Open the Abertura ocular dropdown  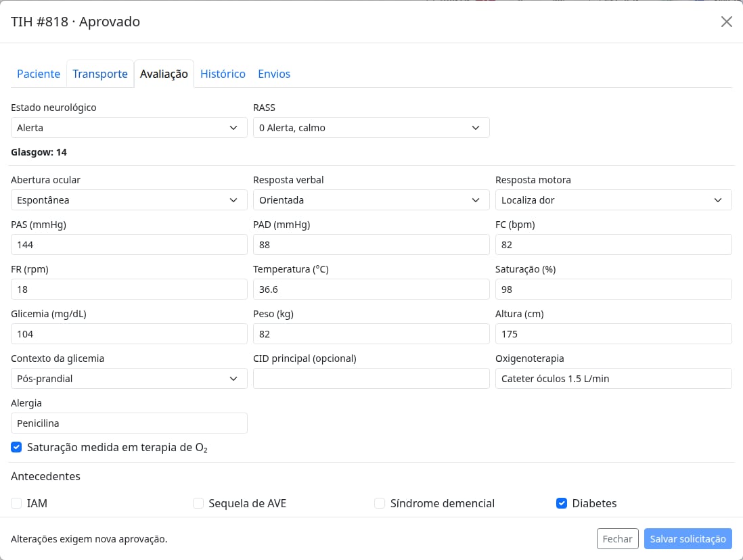coord(129,200)
